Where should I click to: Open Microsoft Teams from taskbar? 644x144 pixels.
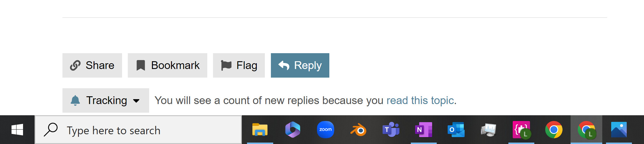391,130
